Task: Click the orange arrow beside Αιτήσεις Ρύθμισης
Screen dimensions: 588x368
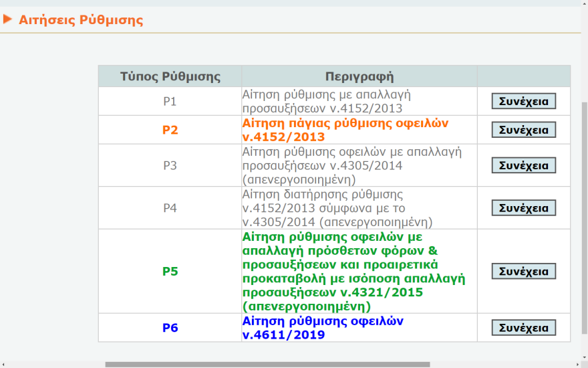Action: tap(8, 19)
